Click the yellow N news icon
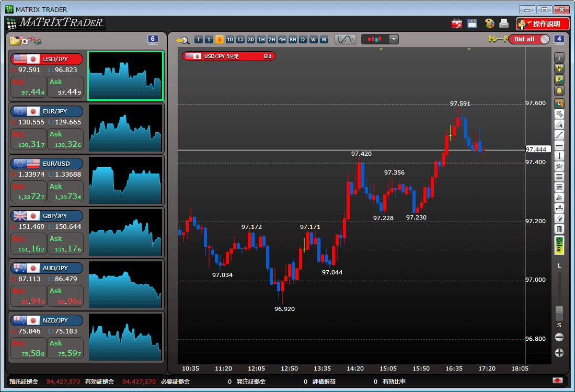The image size is (575, 392). coord(559,68)
